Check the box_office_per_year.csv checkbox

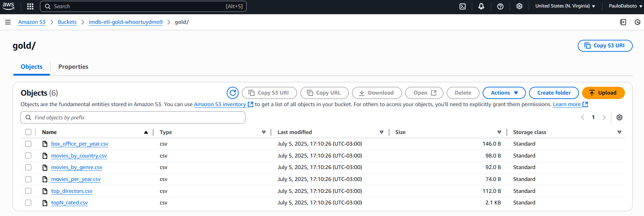coord(28,144)
